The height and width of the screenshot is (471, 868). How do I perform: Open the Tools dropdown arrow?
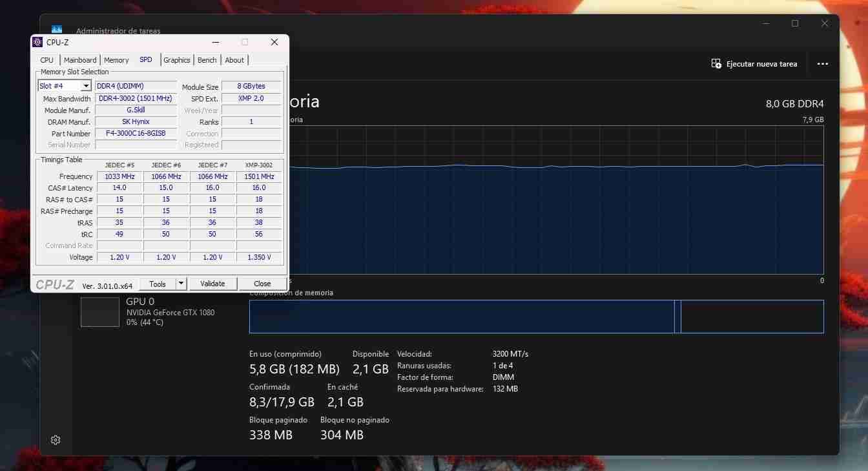[181, 284]
